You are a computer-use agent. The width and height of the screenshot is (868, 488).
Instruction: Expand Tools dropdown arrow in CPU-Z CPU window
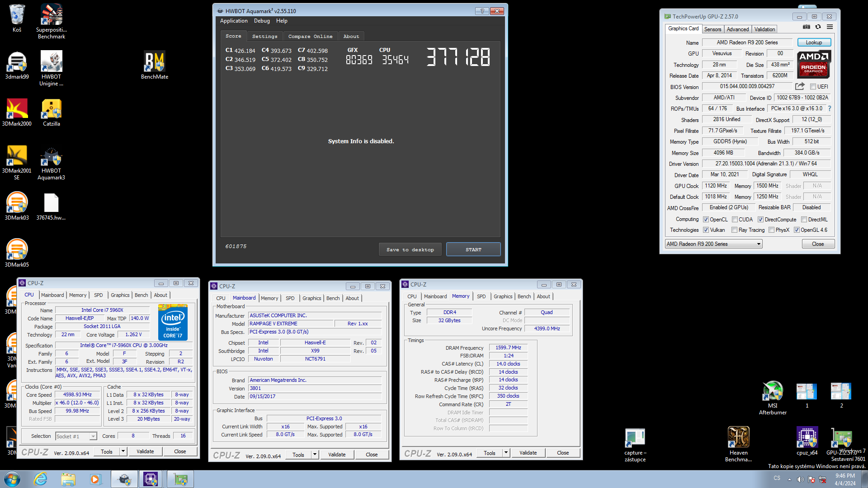tap(123, 451)
